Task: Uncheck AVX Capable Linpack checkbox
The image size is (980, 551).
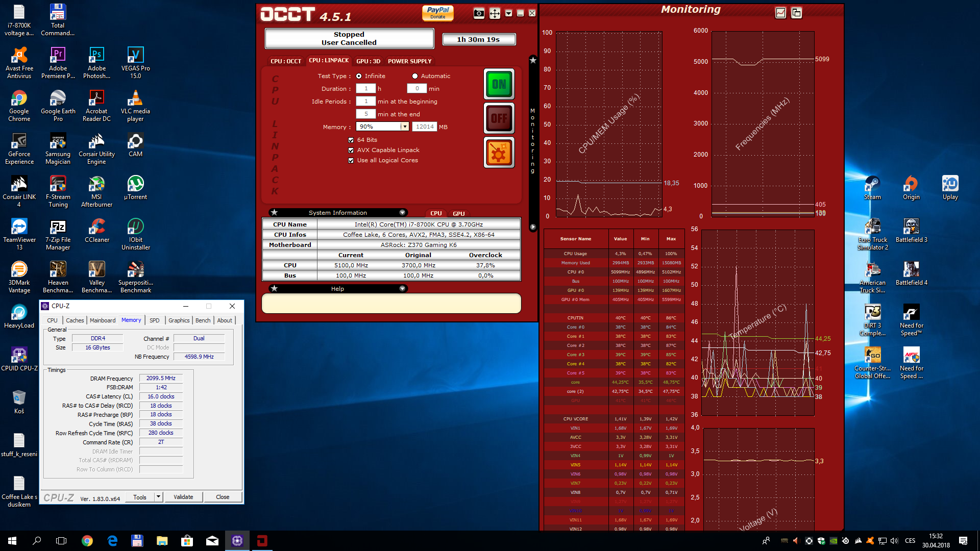Action: pos(351,150)
